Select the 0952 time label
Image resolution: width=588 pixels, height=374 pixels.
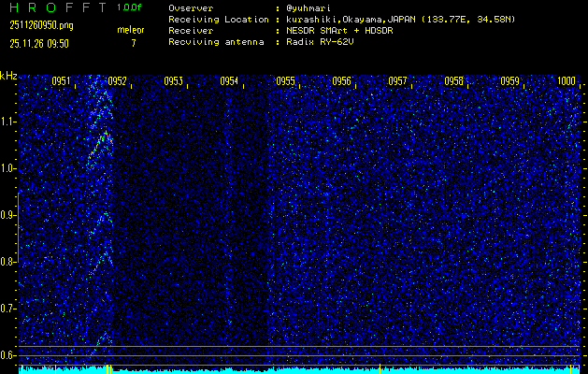coord(117,81)
